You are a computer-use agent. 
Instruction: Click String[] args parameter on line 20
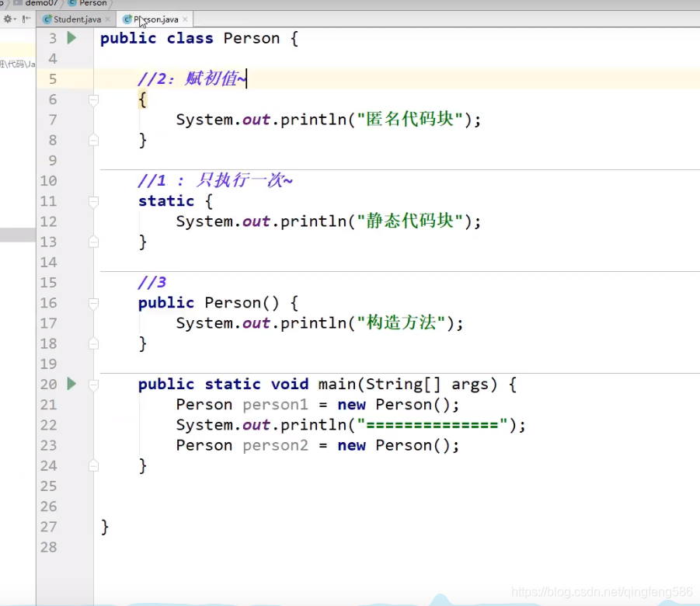click(x=427, y=384)
